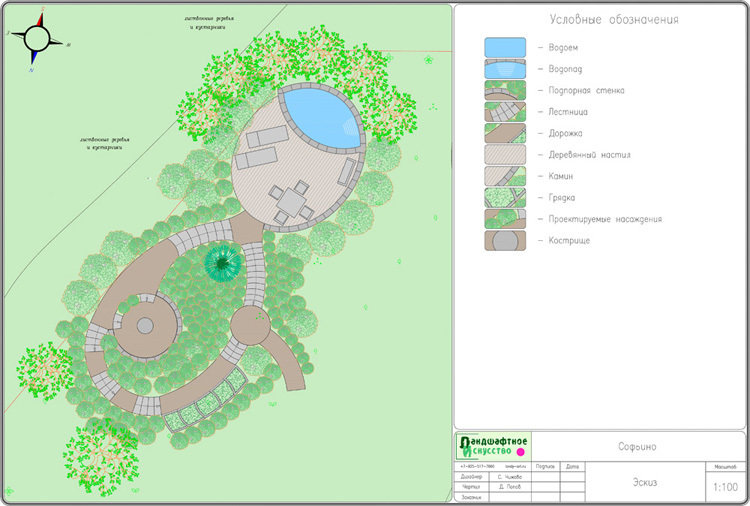Select the Грядка legend icon

505,198
